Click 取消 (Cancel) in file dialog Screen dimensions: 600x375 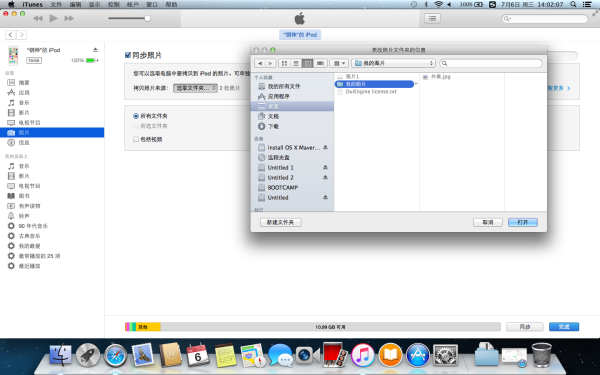click(488, 222)
